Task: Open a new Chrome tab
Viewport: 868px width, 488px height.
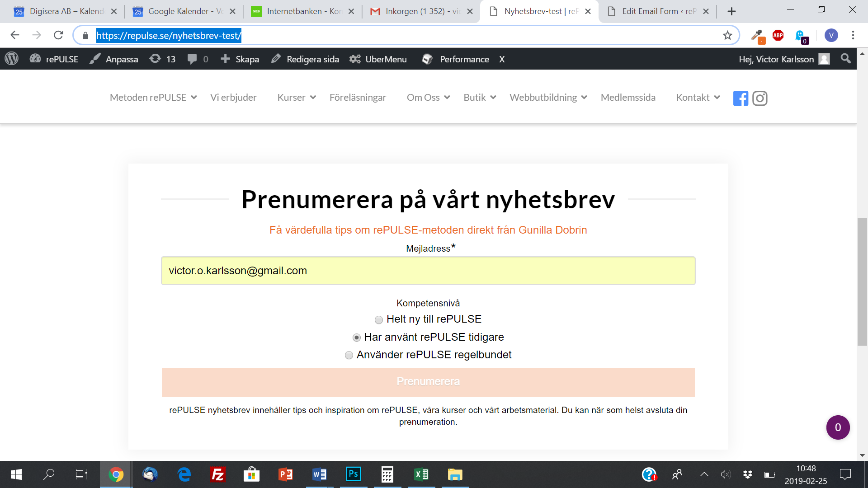Action: point(731,11)
